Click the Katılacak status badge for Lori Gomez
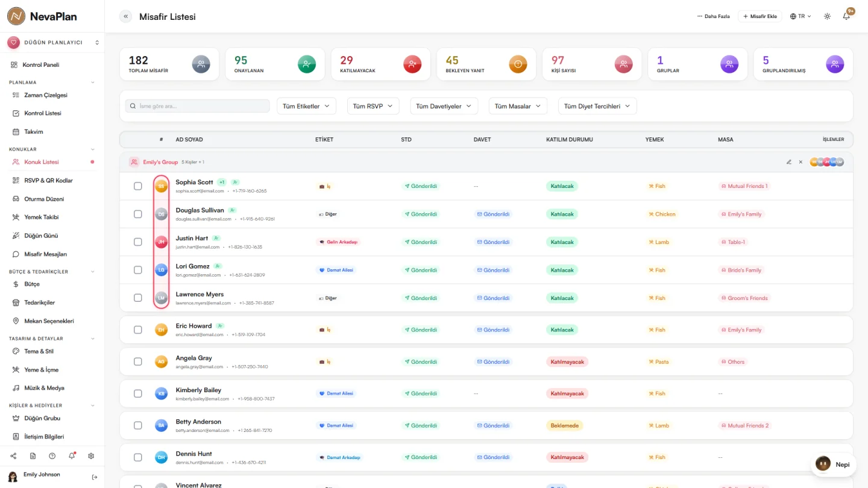The image size is (868, 488). click(562, 270)
